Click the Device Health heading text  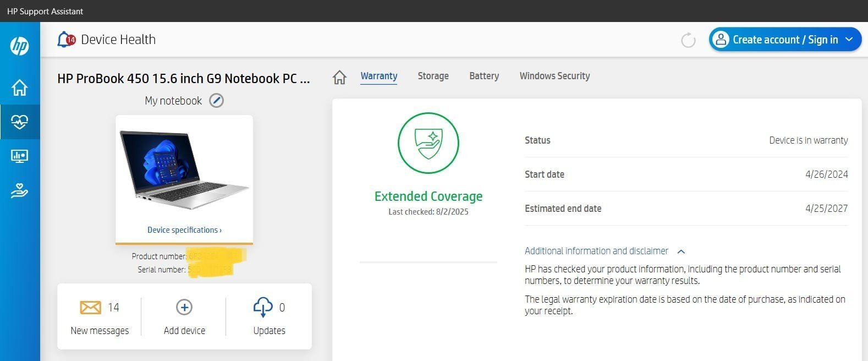[118, 40]
